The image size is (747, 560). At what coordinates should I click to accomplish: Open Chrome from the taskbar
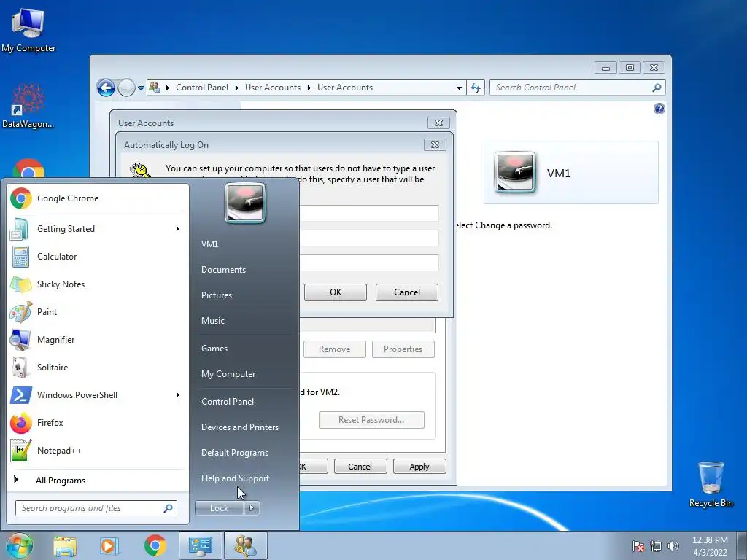(155, 545)
